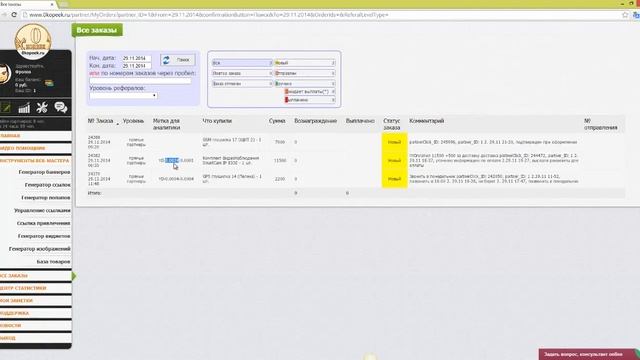Click the Комментарий column header
The image size is (640, 360).
427,121
